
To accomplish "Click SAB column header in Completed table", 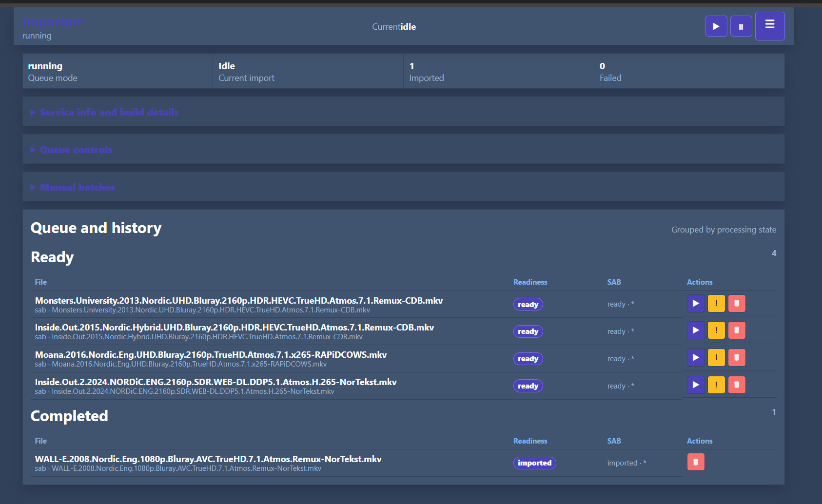I will 614,441.
